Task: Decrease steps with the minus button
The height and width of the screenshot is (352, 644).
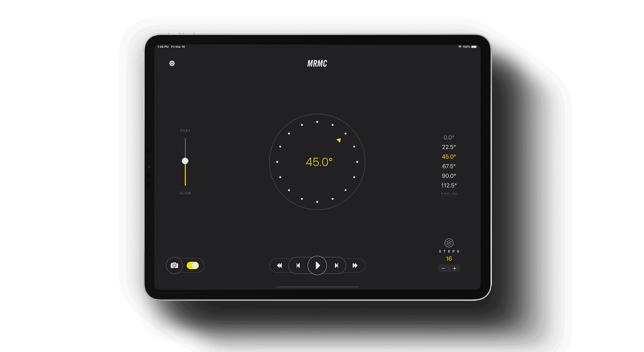Action: click(443, 268)
